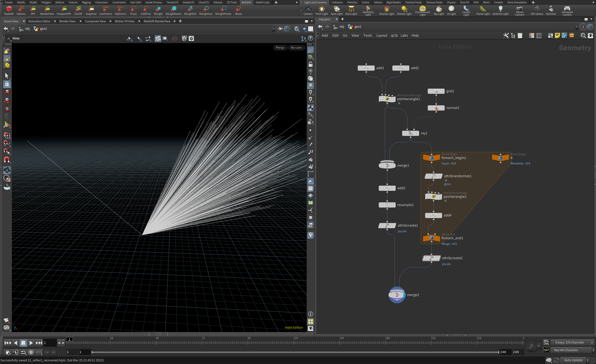Select the VR Camera shelf tool
This screenshot has height=364, width=596.
pyautogui.click(x=537, y=11)
